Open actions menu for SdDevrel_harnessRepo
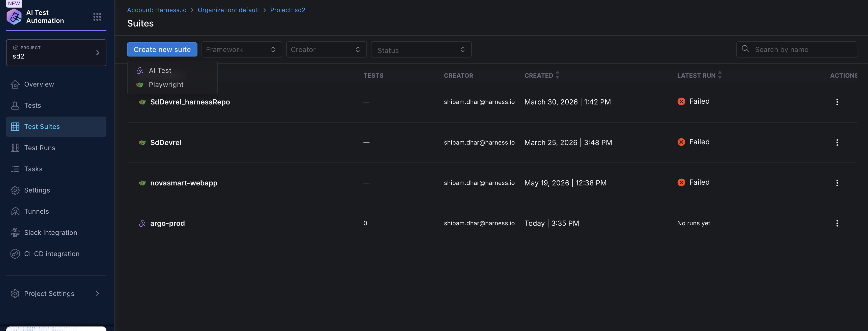Viewport: 868px width, 331px height. tap(837, 102)
